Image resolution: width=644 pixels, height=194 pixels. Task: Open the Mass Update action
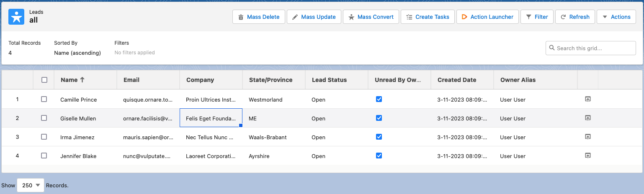314,17
